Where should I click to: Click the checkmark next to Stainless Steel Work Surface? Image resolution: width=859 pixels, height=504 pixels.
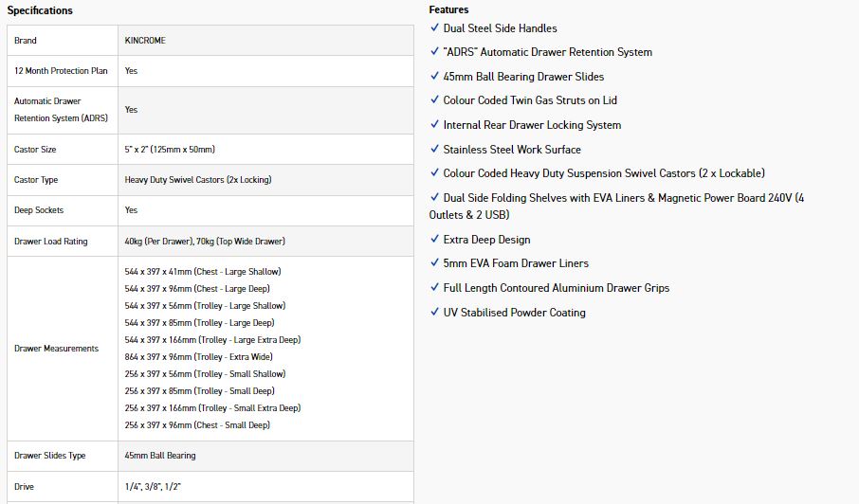click(x=434, y=150)
